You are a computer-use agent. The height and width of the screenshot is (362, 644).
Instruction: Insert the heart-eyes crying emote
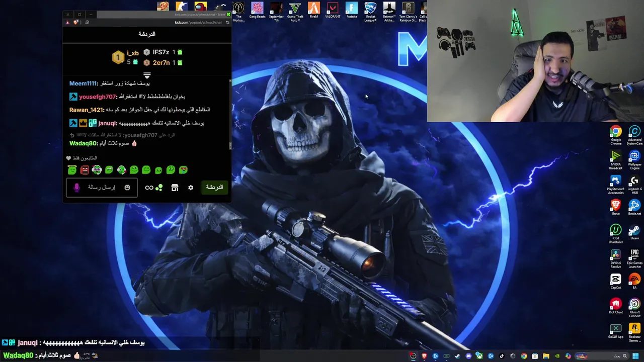183,170
